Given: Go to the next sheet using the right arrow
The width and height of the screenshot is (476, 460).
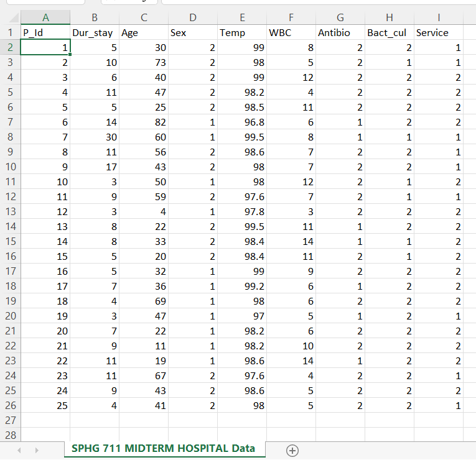Looking at the screenshot, I should pyautogui.click(x=37, y=450).
